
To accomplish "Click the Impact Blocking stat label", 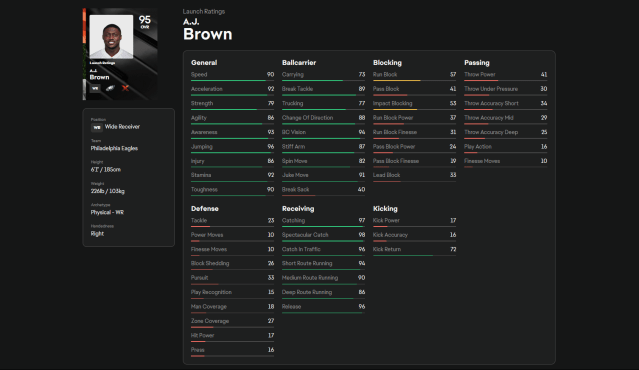I will pos(392,104).
